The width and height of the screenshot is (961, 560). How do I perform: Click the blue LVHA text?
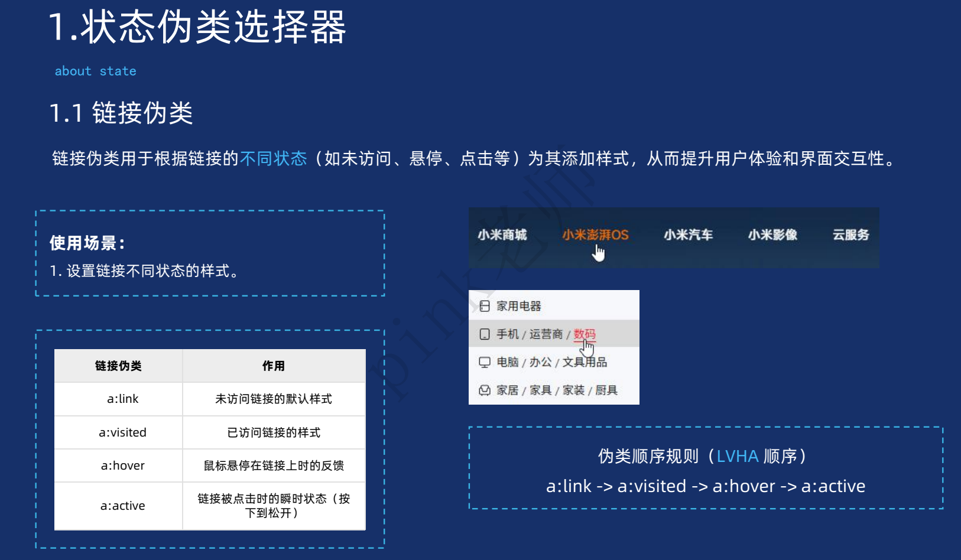click(737, 456)
